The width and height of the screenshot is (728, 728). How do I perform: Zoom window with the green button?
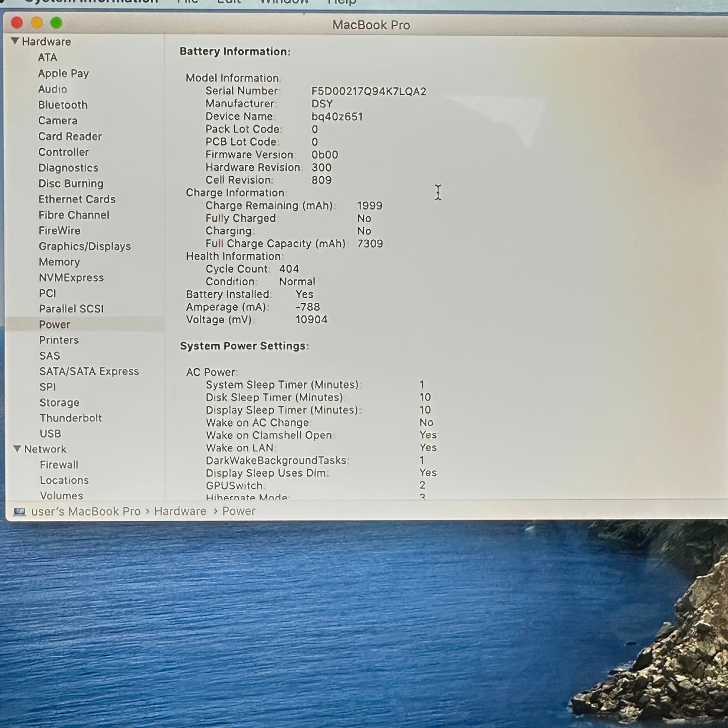[56, 23]
